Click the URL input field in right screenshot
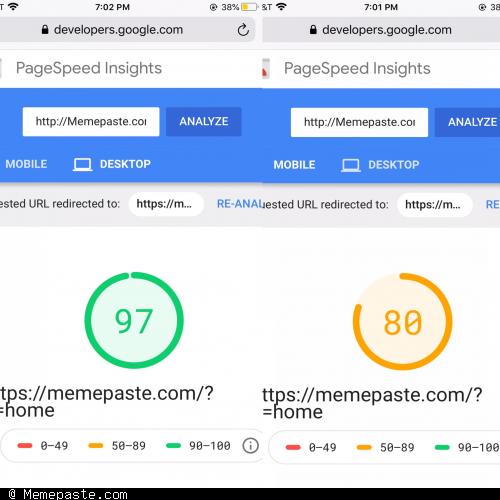The image size is (500, 500). (x=359, y=122)
